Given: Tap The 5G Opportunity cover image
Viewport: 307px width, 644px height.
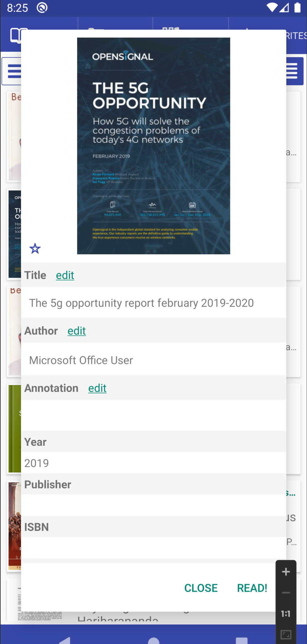Looking at the screenshot, I should tap(153, 146).
